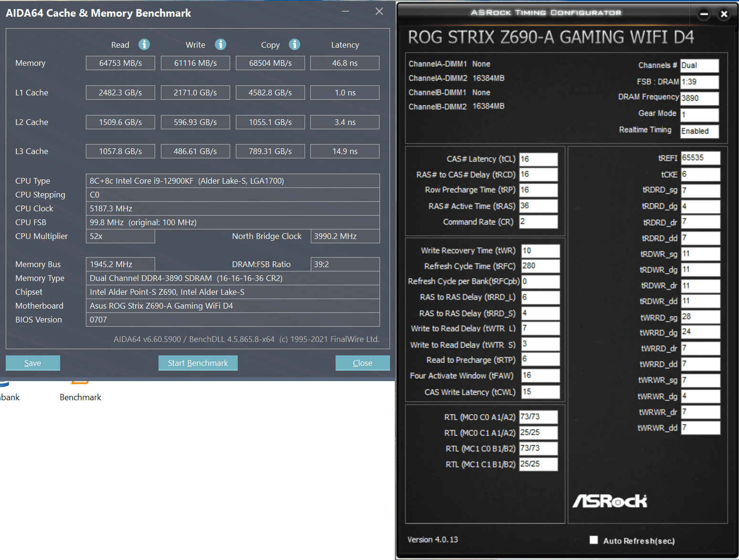Click the Copy info icon in AIDA64

295,44
